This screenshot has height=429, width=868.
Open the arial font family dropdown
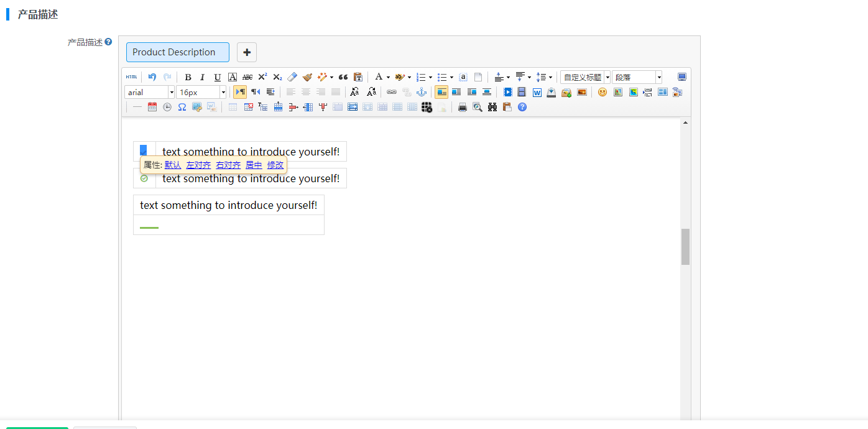(x=150, y=92)
